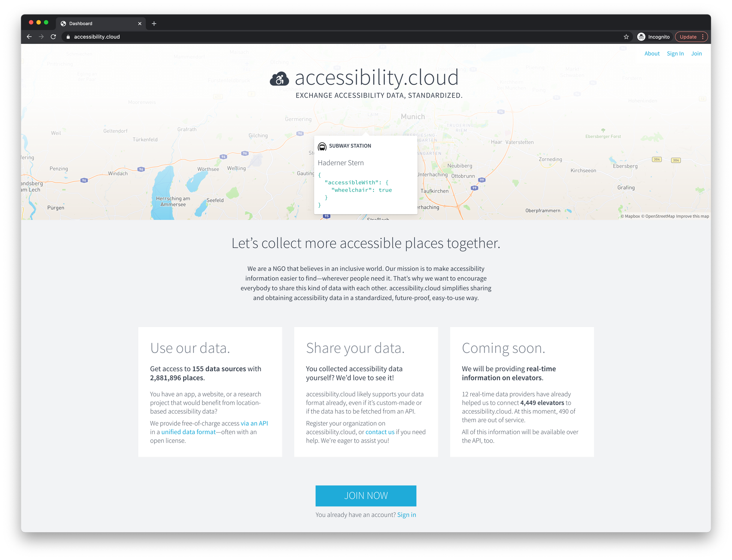Viewport: 732px width, 560px height.
Task: Click the subway station map pin icon
Action: [322, 146]
